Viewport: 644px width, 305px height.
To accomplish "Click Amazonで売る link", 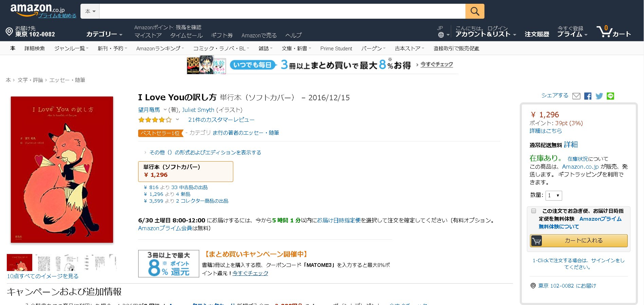I will click(259, 35).
